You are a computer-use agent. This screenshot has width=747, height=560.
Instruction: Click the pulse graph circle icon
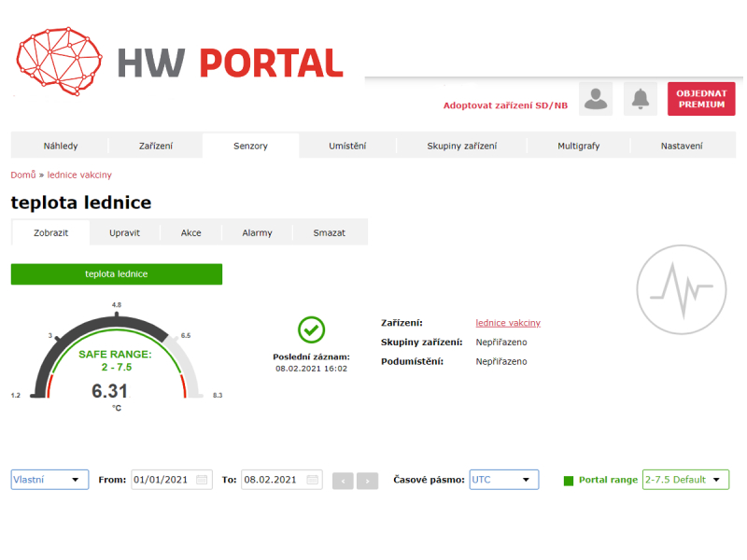click(x=680, y=290)
